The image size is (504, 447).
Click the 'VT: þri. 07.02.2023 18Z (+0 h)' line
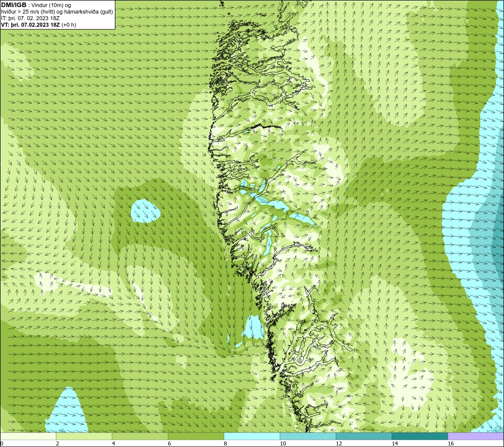tap(39, 25)
